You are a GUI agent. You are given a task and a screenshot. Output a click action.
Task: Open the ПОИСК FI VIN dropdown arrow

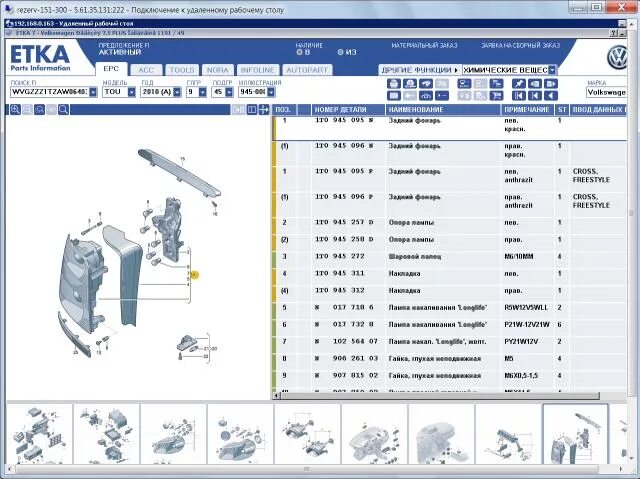[93, 92]
